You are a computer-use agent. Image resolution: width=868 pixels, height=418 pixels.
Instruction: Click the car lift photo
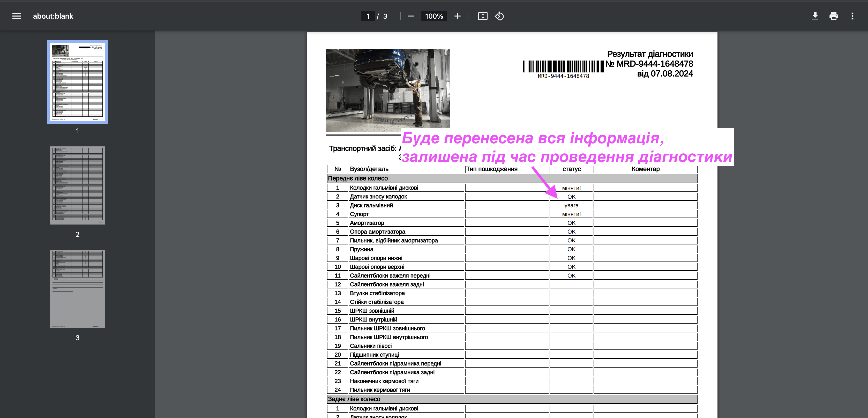[x=387, y=89]
